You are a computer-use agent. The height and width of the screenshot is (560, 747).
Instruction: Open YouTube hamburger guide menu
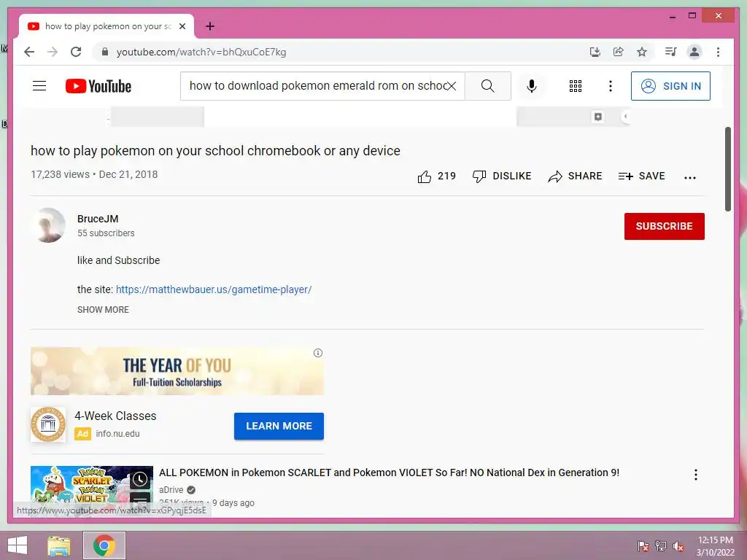39,86
